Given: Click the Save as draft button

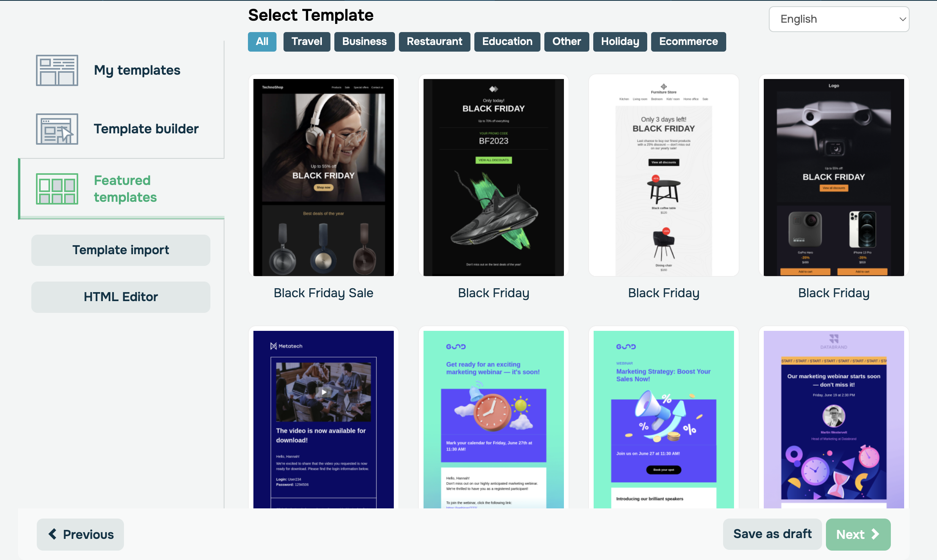Looking at the screenshot, I should 772,534.
